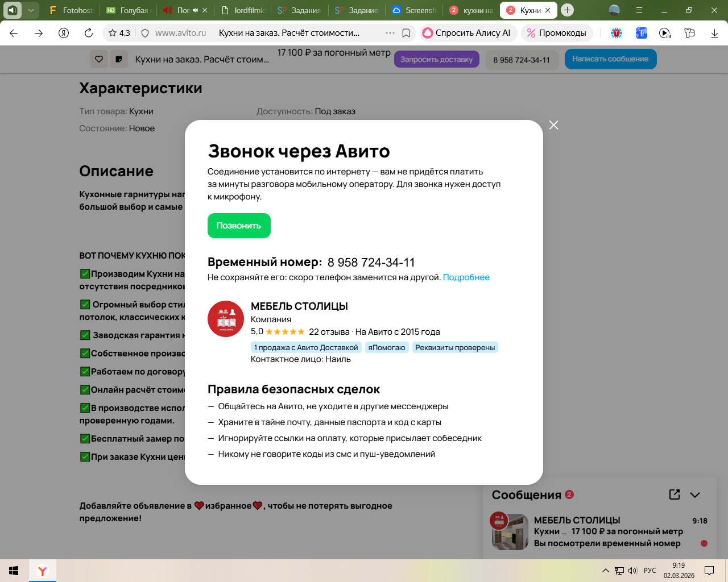
Task: Switch to the Screensh browser tab
Action: click(414, 10)
